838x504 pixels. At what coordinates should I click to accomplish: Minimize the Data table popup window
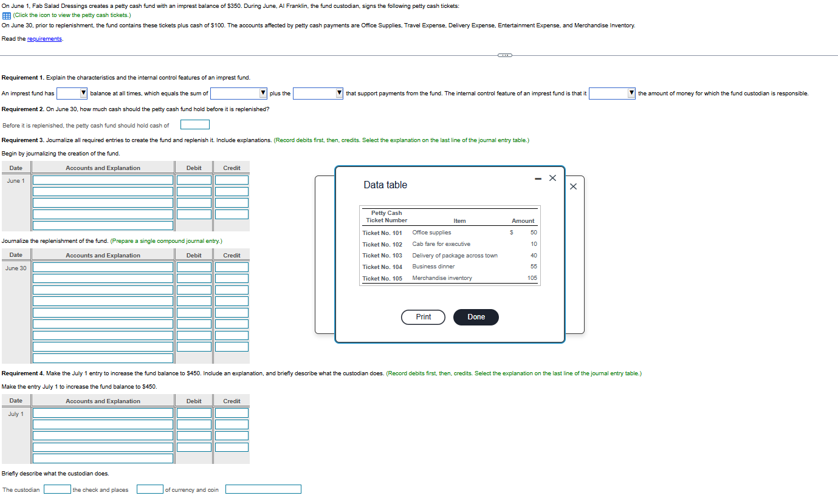tap(537, 178)
